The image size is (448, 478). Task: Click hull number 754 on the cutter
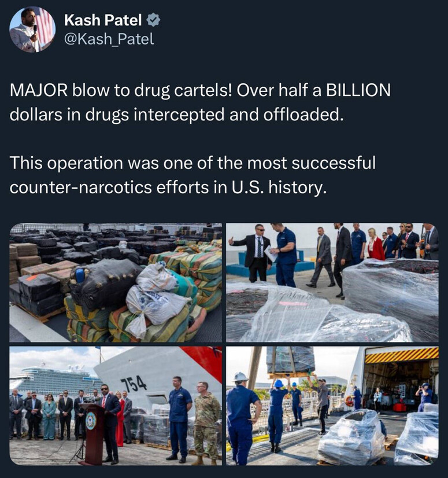click(x=134, y=384)
